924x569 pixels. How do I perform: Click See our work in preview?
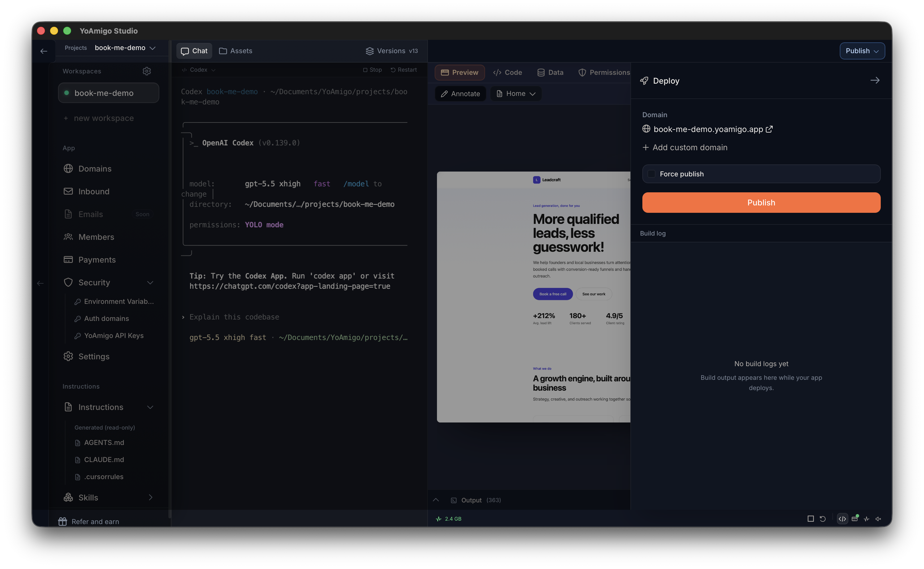tap(594, 294)
